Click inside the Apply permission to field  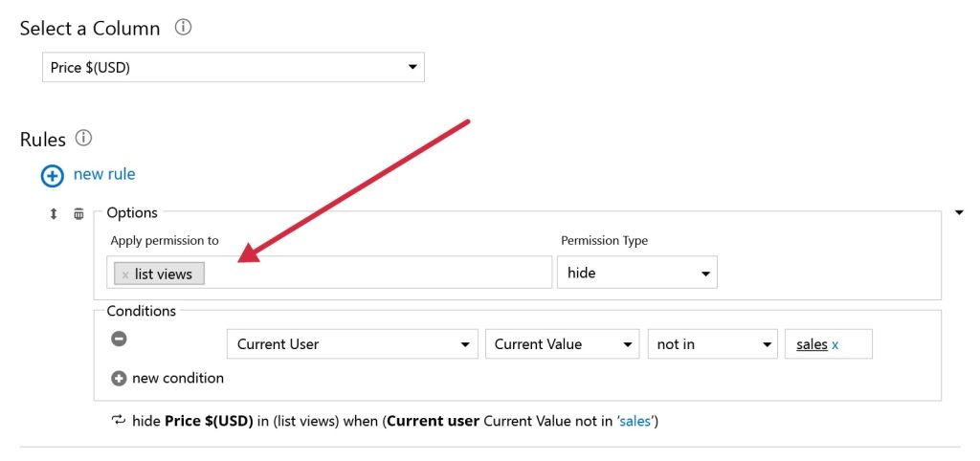click(x=378, y=273)
